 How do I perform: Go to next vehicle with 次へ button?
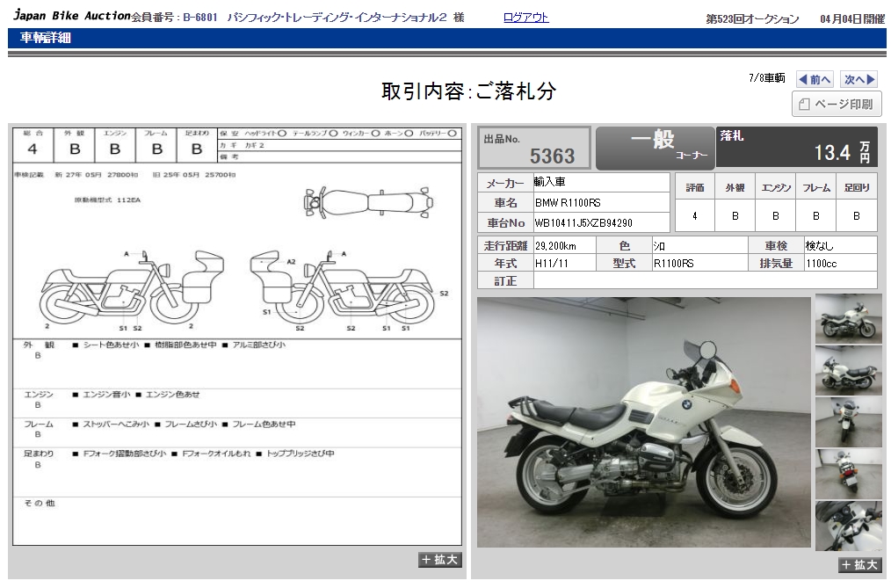[x=859, y=79]
